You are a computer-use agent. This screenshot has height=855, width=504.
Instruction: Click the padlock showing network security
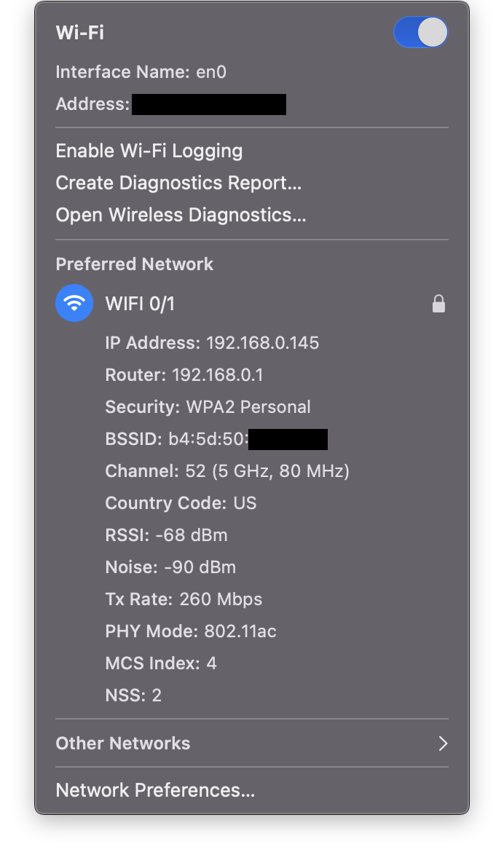(x=438, y=303)
